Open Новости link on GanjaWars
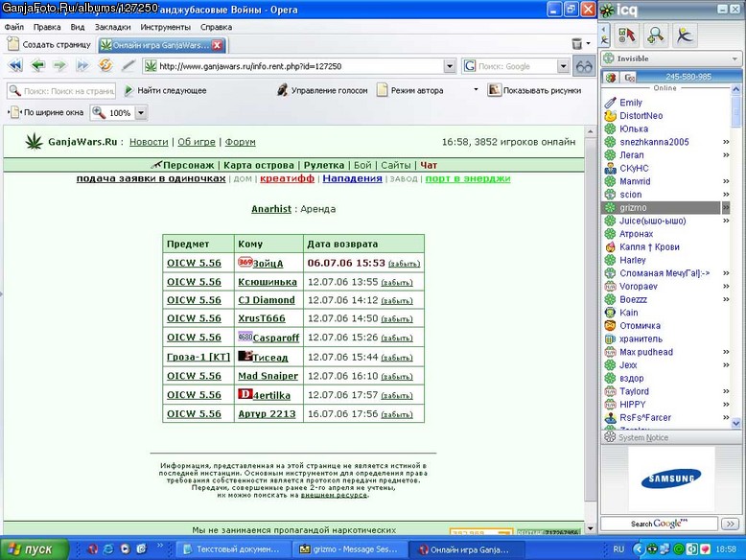 coord(149,142)
